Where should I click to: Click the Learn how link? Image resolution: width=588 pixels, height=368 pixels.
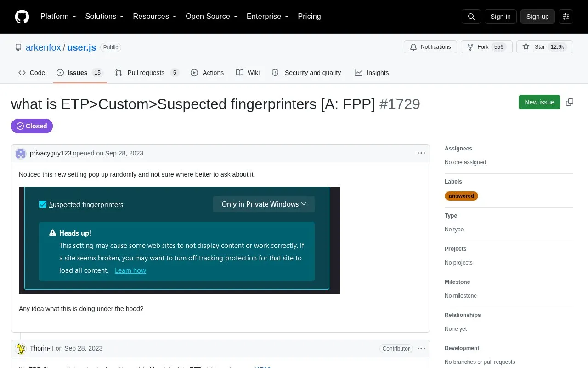130,270
